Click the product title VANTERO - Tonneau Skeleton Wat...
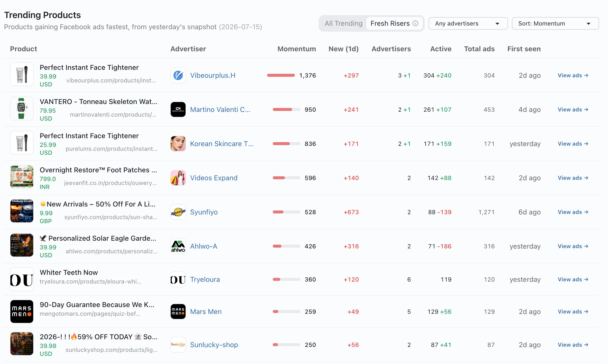 point(99,102)
